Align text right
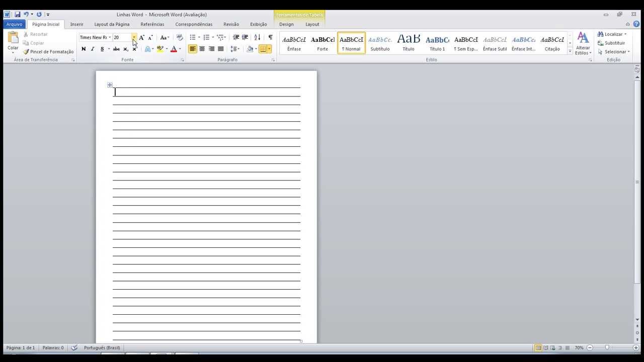The width and height of the screenshot is (644, 362). [211, 49]
